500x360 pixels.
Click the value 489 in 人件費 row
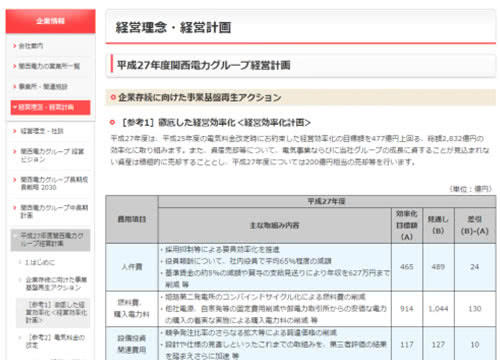point(438,267)
